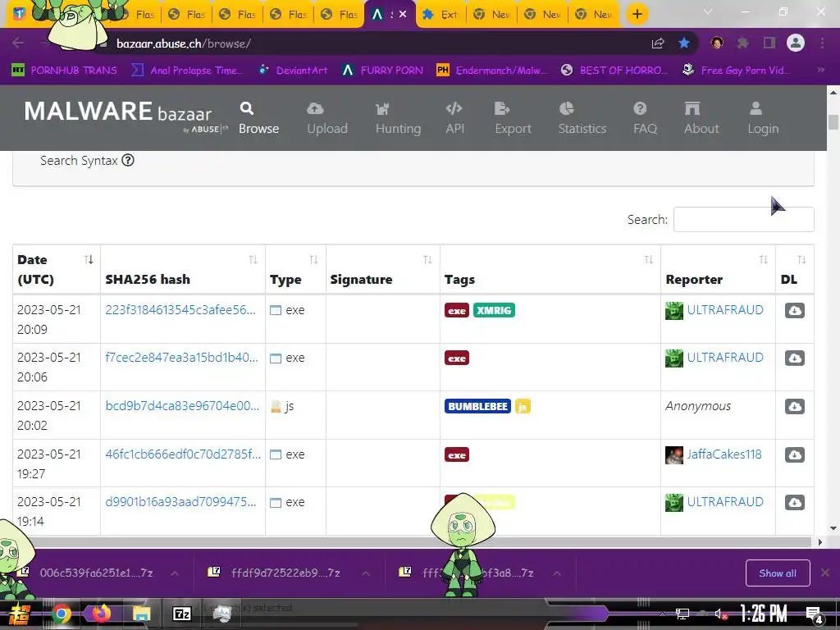Open the notification center icon
This screenshot has width=840, height=630.
click(815, 614)
